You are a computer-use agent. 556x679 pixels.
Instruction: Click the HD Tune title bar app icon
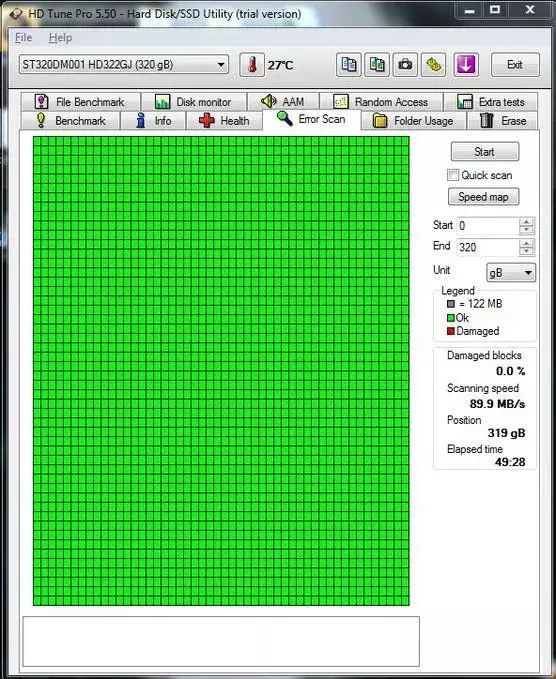(x=15, y=14)
